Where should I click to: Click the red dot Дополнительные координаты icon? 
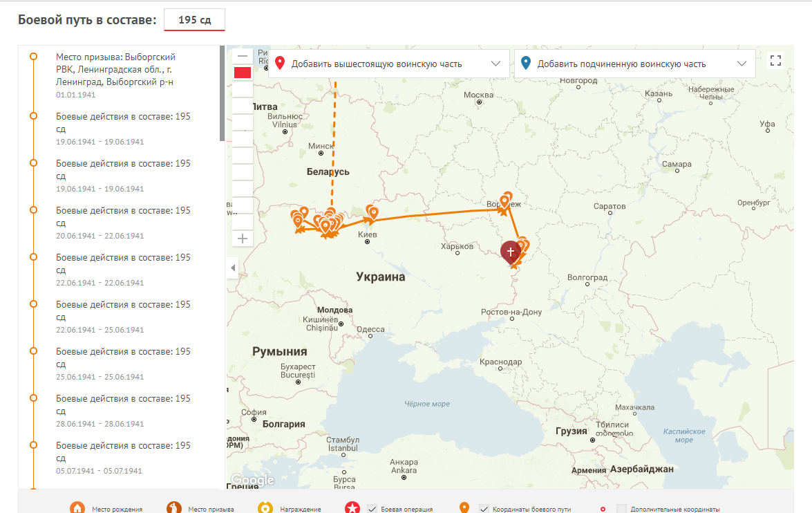pyautogui.click(x=603, y=510)
